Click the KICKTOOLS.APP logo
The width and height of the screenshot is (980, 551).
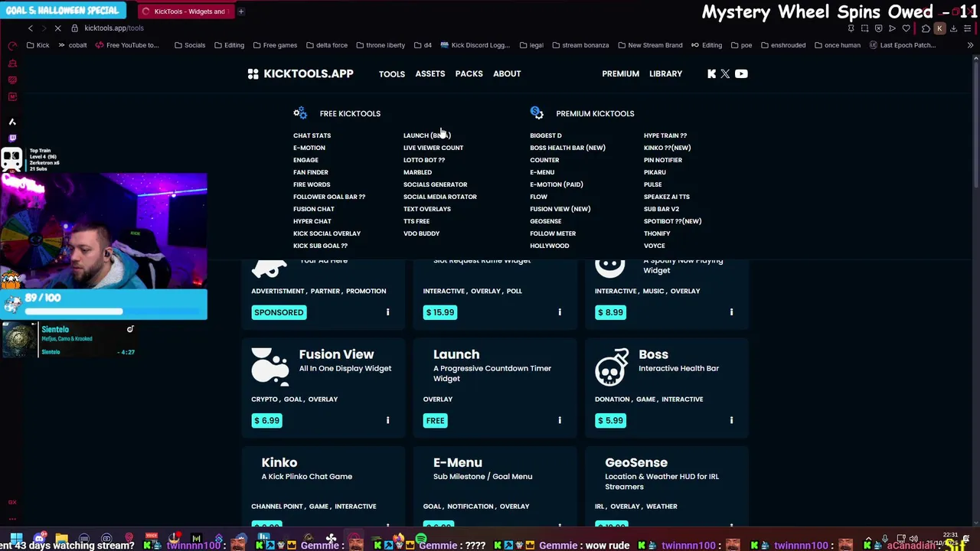300,74
